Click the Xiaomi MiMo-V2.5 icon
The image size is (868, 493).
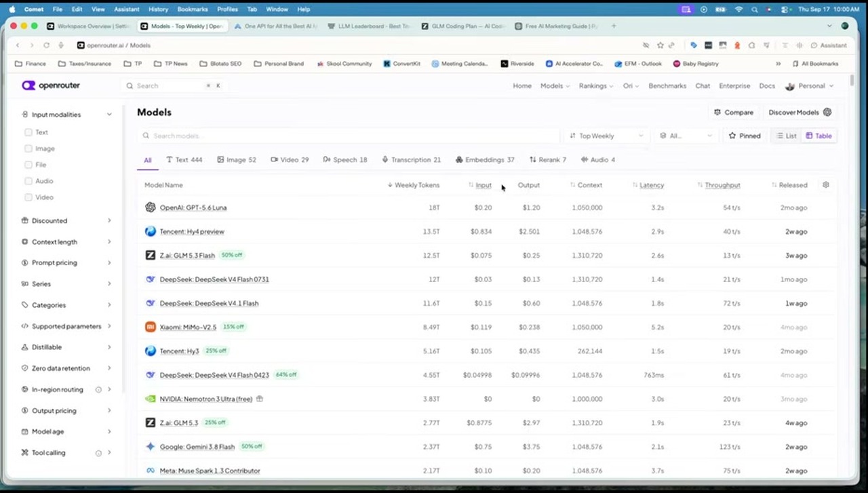151,327
